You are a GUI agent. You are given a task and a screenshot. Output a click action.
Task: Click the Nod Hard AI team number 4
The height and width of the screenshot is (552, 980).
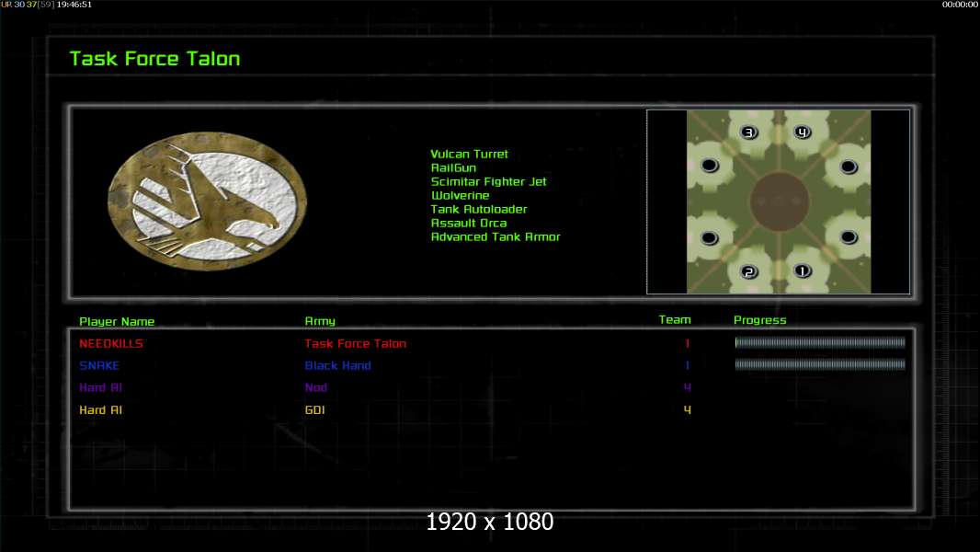[687, 387]
